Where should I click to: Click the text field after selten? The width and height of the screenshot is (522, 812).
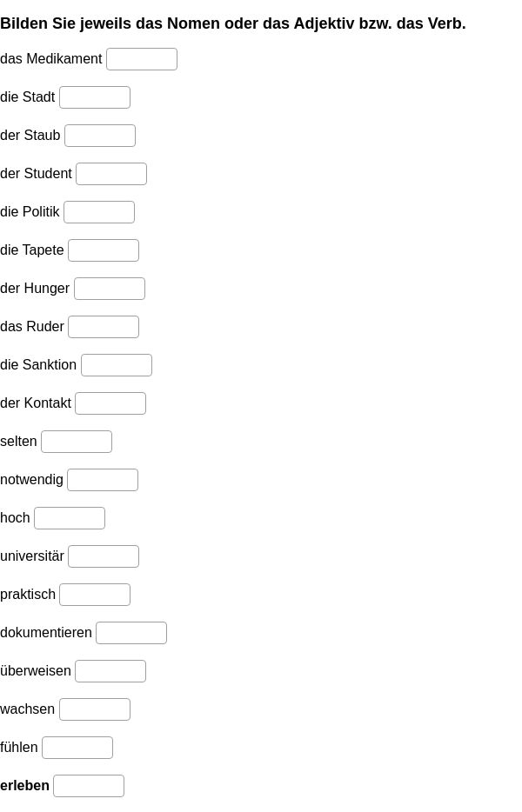[77, 443]
